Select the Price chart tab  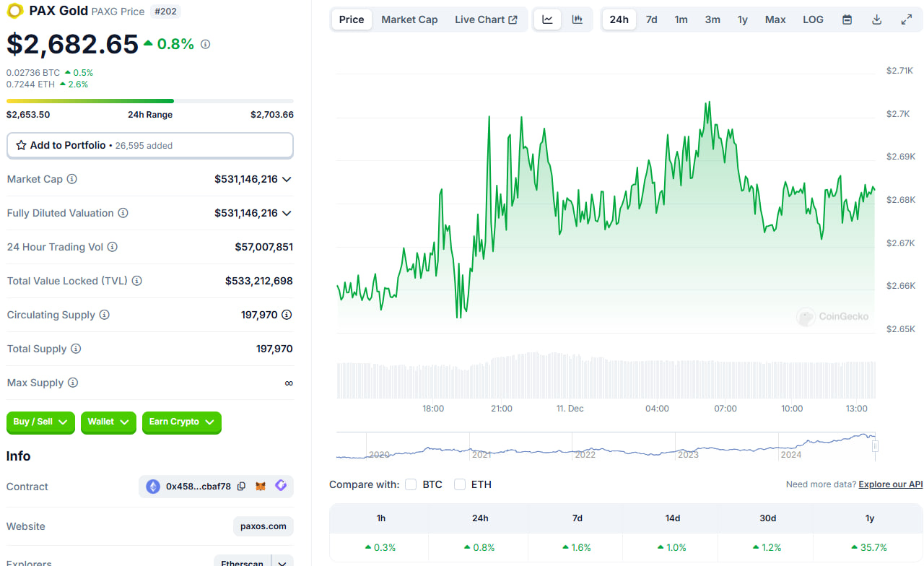(x=352, y=19)
